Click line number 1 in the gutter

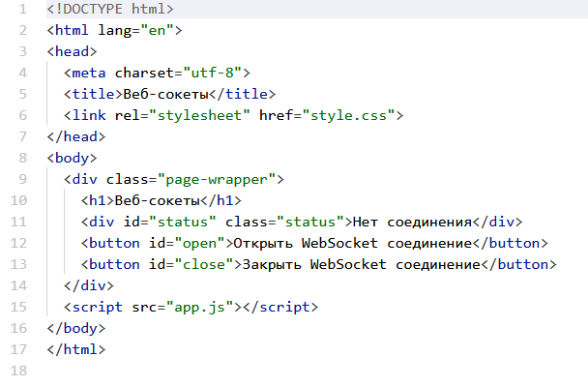[x=22, y=10]
